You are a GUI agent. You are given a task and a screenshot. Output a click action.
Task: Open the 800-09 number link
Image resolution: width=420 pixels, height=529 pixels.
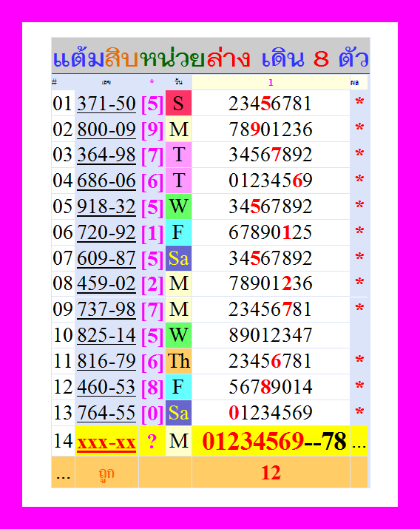106,129
